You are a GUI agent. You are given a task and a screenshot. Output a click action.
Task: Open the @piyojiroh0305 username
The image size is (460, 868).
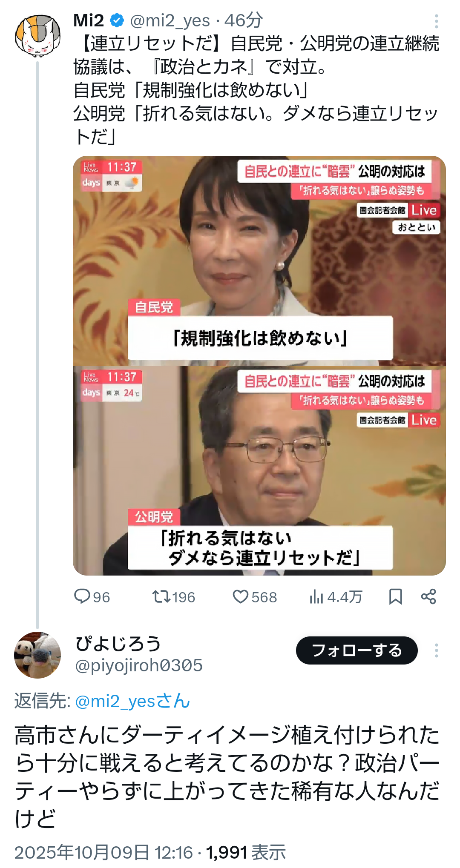(x=139, y=665)
